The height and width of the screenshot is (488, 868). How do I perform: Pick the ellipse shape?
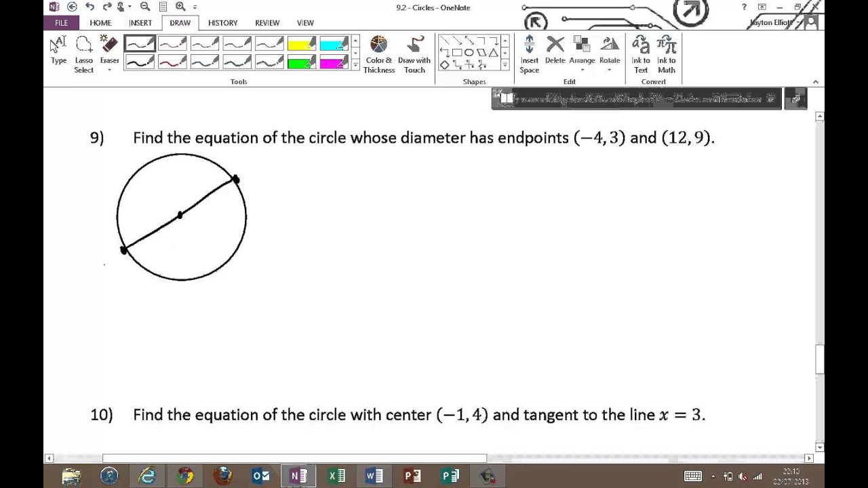coord(469,53)
